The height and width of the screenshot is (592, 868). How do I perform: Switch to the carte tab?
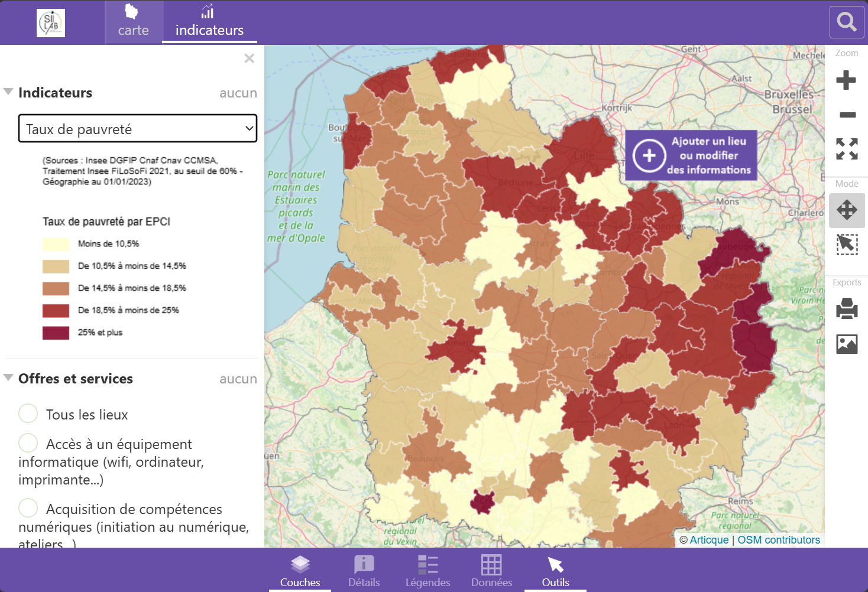tap(134, 22)
